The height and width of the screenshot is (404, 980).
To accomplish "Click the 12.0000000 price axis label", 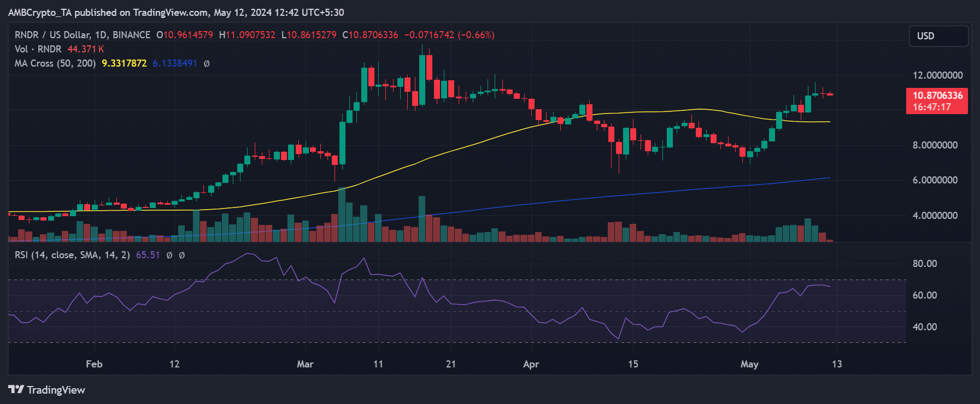I will (937, 75).
